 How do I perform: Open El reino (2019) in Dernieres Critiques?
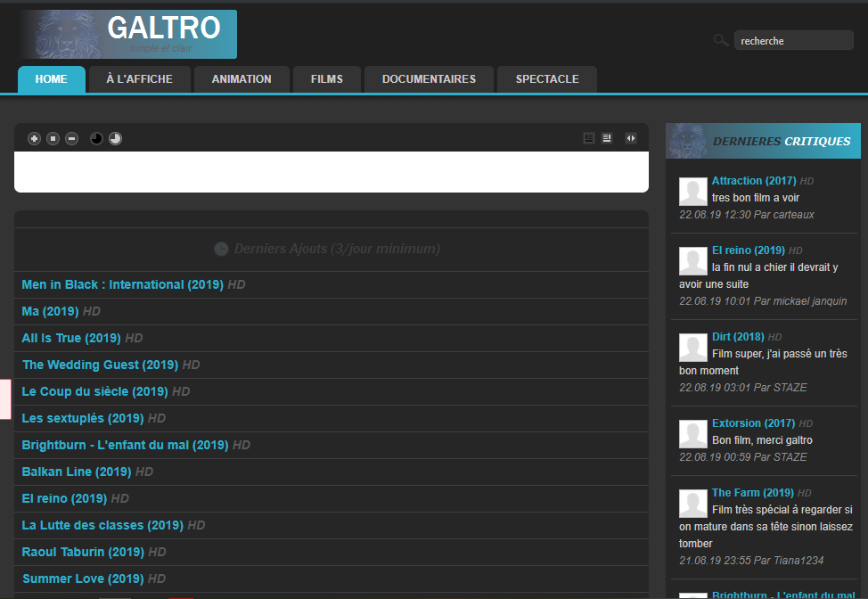(x=749, y=250)
